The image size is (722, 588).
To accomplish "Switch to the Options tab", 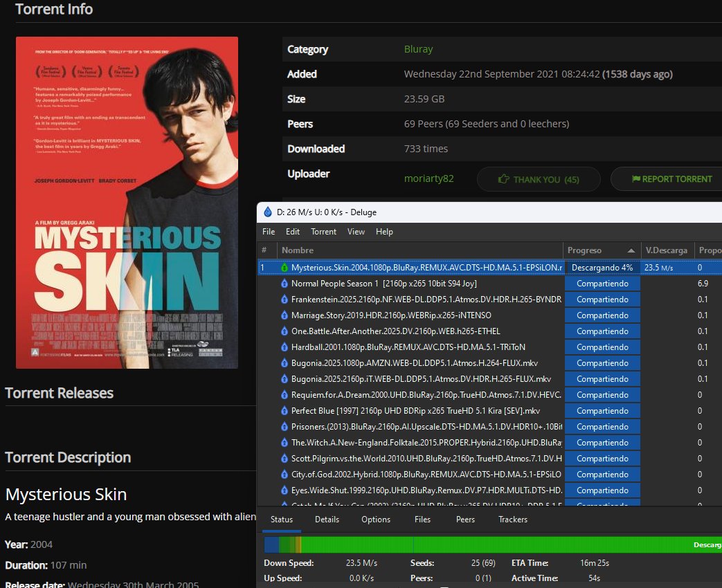I will click(376, 520).
